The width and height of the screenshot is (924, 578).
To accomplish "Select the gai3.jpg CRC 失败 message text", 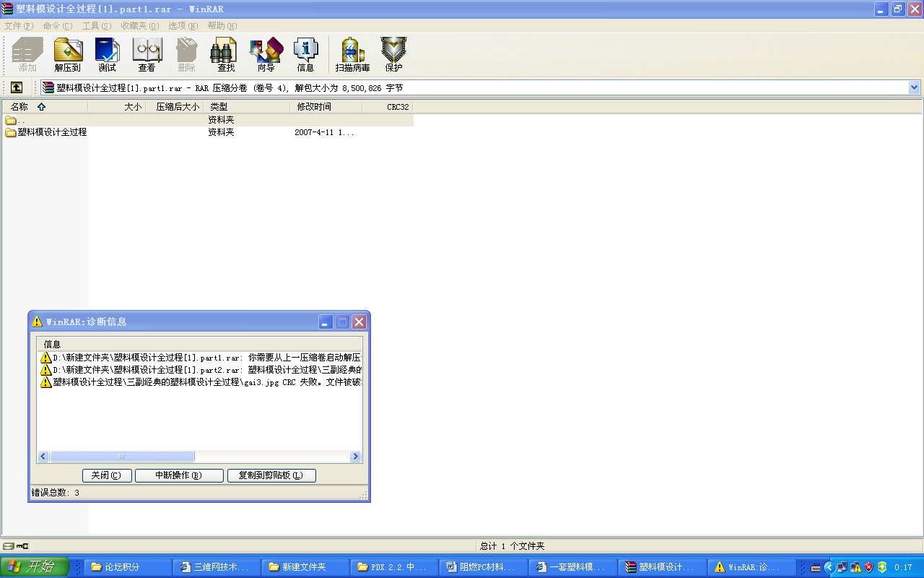I will (207, 382).
